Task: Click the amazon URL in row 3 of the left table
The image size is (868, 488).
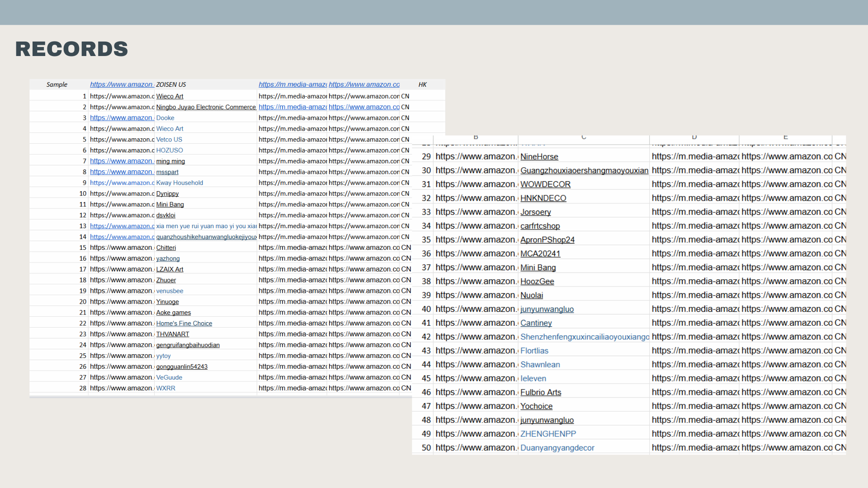Action: pyautogui.click(x=122, y=118)
